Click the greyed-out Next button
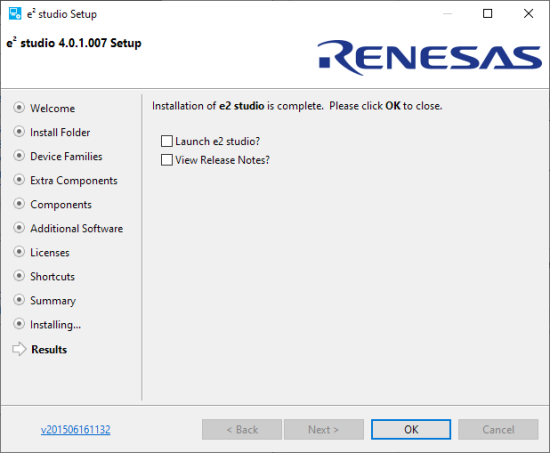550x453 pixels. point(324,429)
